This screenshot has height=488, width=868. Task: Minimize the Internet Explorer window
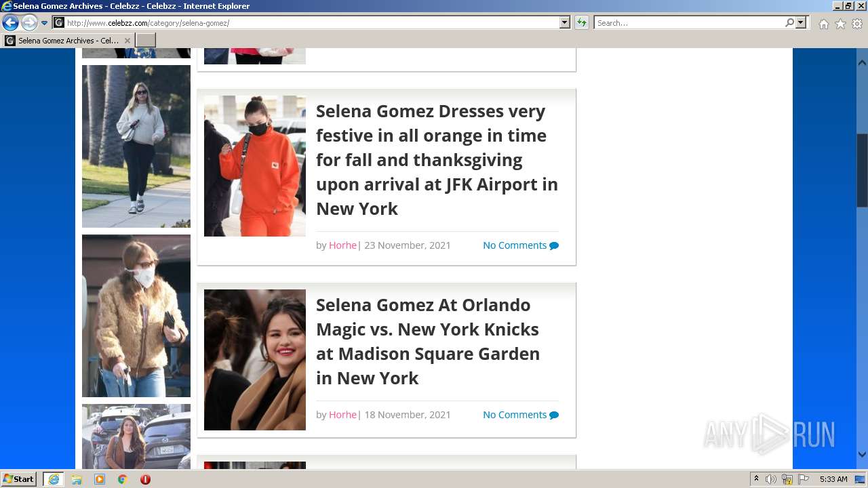coord(837,5)
